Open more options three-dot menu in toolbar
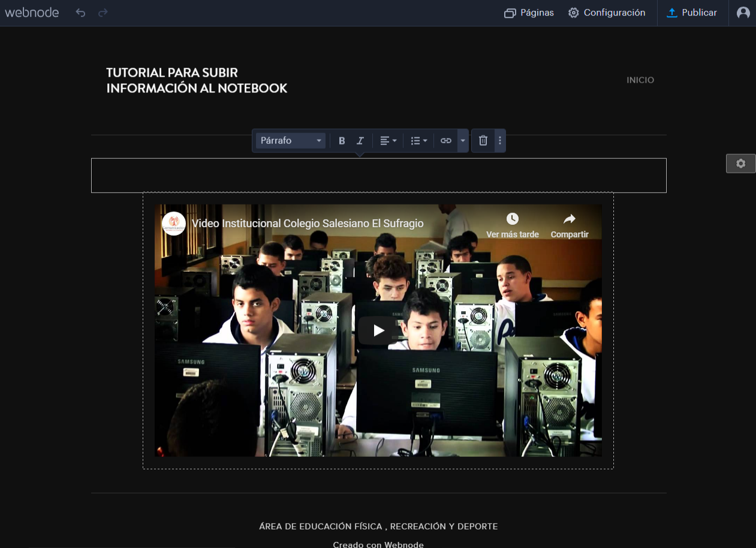Viewport: 756px width, 548px height. 500,141
